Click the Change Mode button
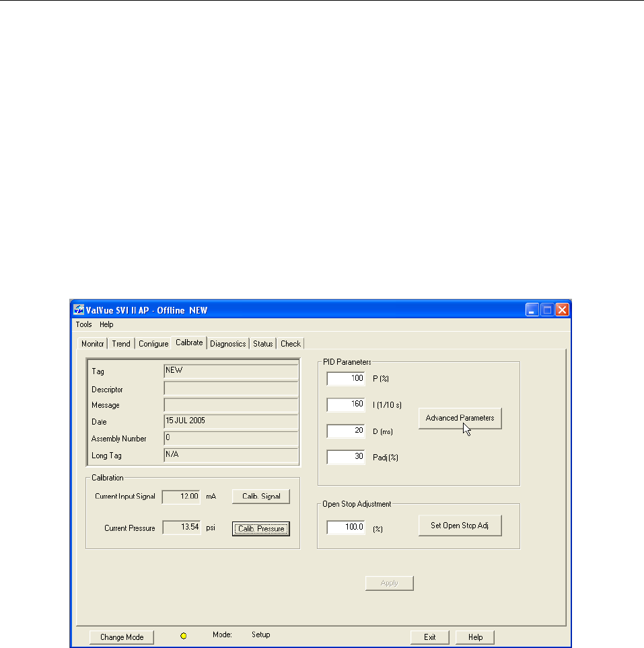This screenshot has width=644, height=648. tap(122, 637)
